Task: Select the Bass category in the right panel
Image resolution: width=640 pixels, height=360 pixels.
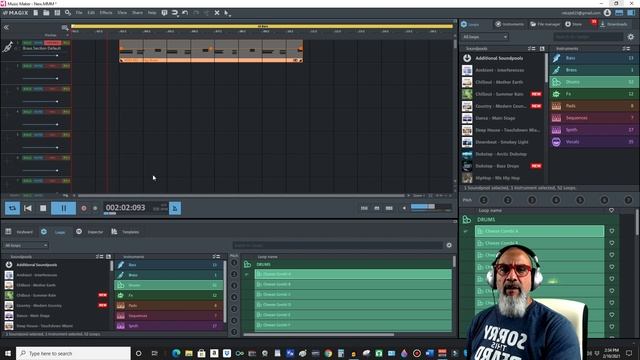Action: (593, 58)
